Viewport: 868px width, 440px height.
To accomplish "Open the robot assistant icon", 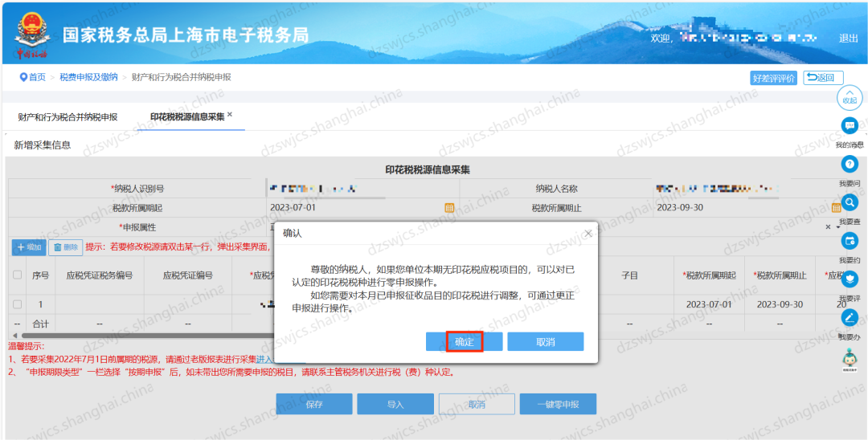I will 850,359.
